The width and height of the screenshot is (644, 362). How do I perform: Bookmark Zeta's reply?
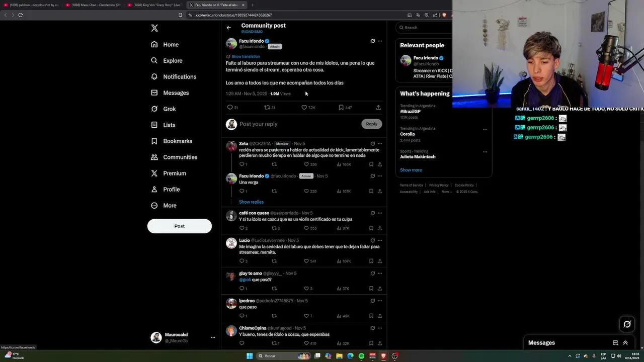[x=371, y=164]
